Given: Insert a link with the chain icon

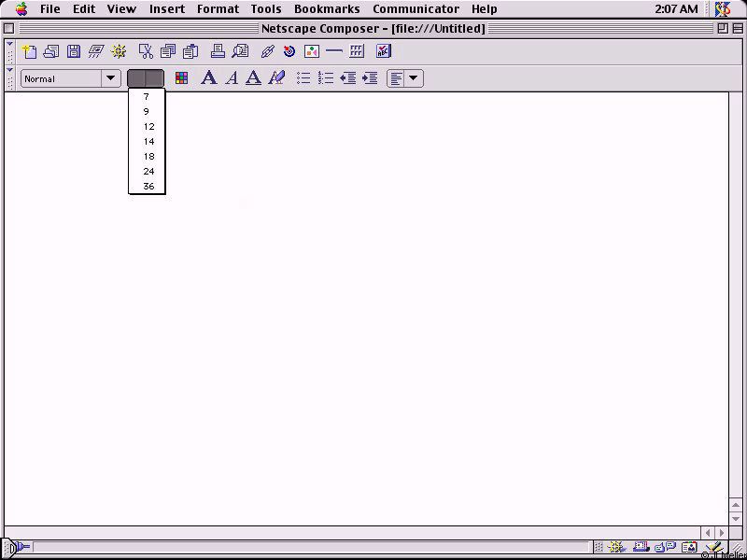Looking at the screenshot, I should click(268, 51).
